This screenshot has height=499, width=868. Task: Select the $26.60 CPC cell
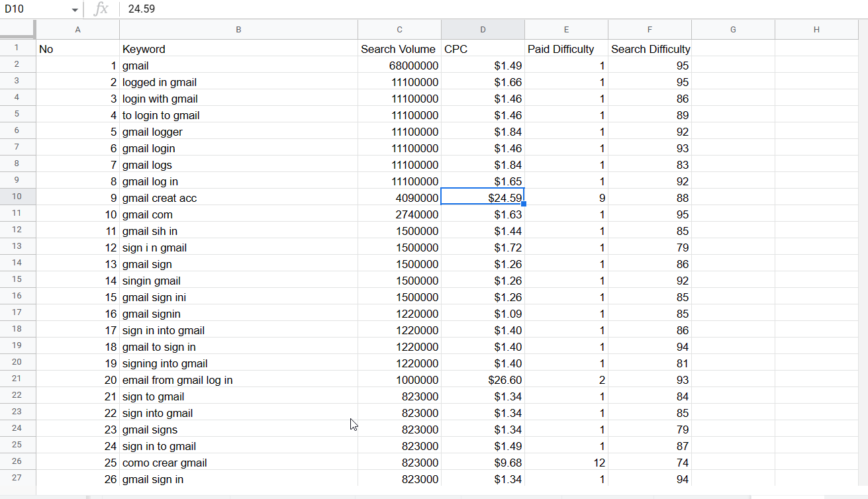click(x=483, y=380)
